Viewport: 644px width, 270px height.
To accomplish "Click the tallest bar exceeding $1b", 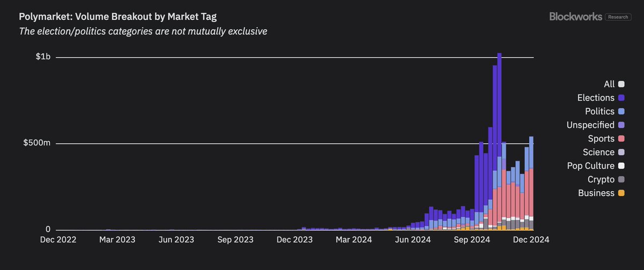I will [499, 142].
